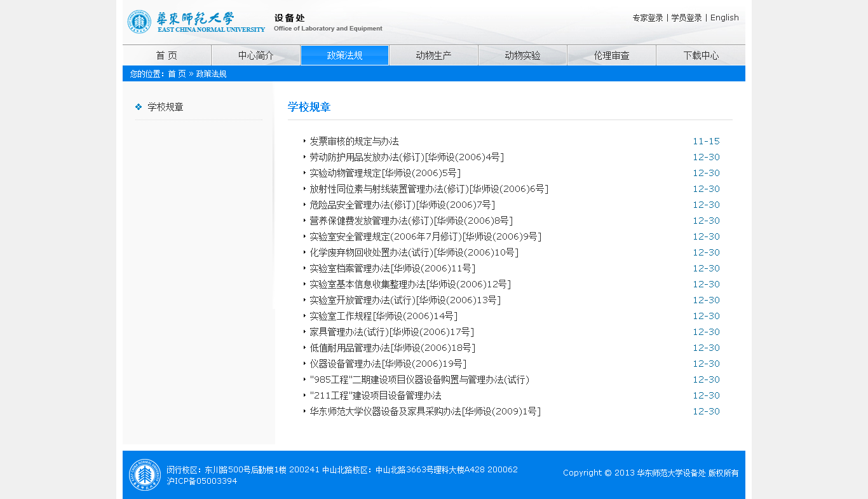Click the 首页 breadcrumb link
The image size is (868, 499).
coord(177,74)
